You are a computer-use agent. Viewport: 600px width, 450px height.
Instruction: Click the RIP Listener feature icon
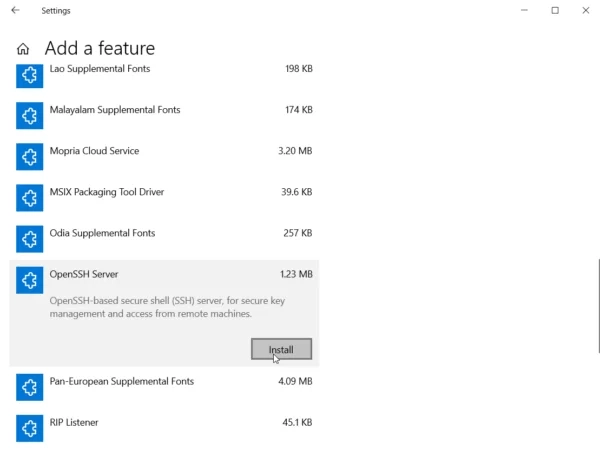[x=29, y=427]
